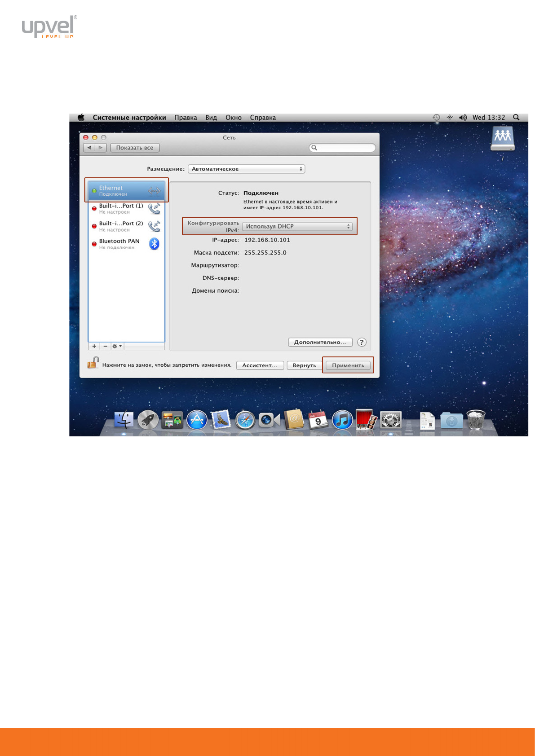This screenshot has height=756, width=535.
Task: Open the Configure IPv4 DHCP dropdown
Action: [x=297, y=227]
